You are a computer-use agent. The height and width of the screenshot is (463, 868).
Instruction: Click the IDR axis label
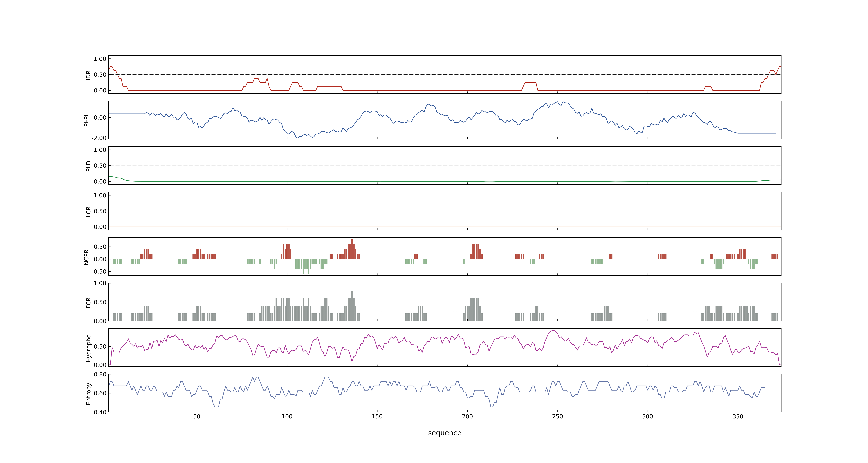(x=88, y=75)
